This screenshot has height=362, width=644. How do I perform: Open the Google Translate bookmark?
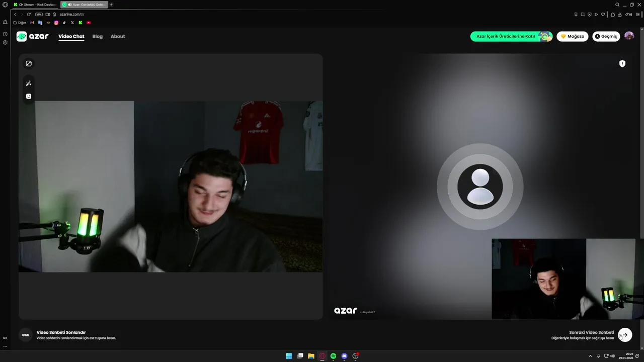pyautogui.click(x=40, y=23)
